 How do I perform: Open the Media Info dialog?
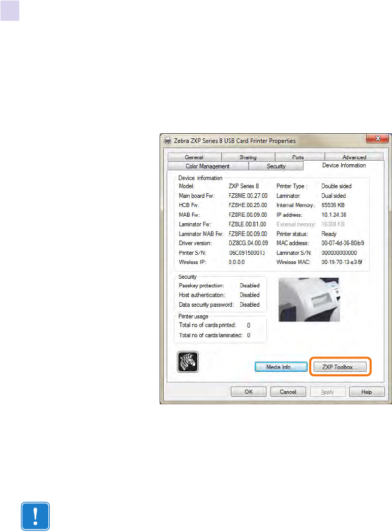(x=281, y=367)
